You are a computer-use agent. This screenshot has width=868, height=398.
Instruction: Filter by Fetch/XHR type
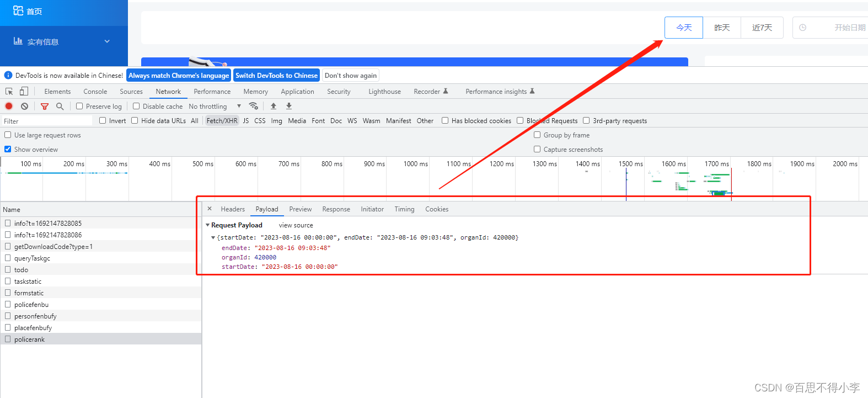coord(222,121)
